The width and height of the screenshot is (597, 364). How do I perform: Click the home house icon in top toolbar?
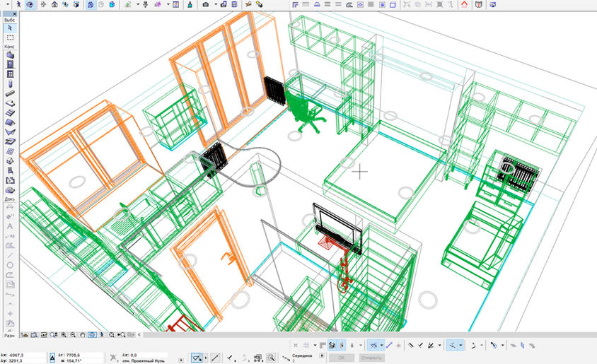click(54, 4)
